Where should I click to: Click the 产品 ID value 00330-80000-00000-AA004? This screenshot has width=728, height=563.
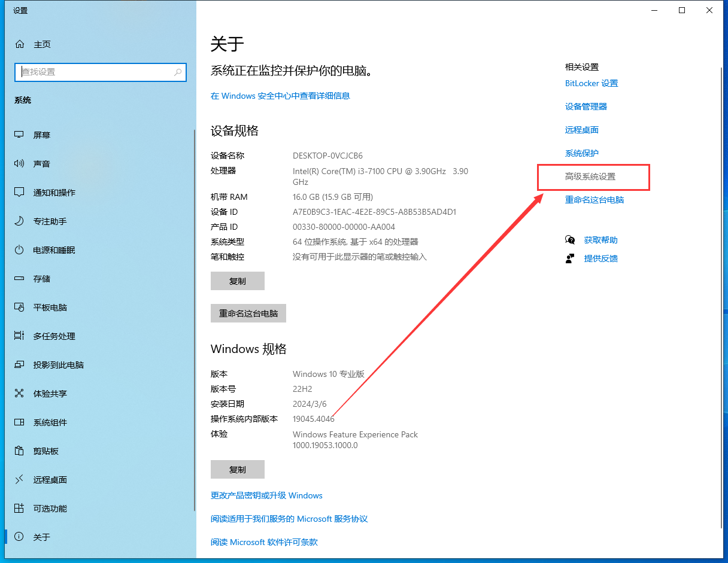pos(344,227)
